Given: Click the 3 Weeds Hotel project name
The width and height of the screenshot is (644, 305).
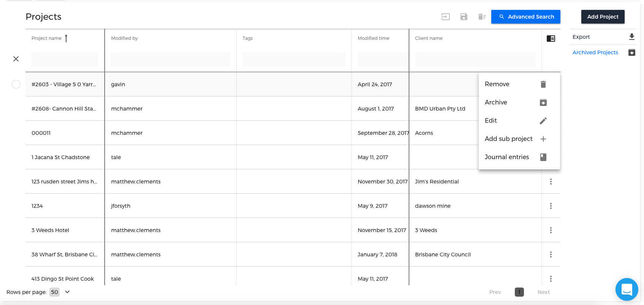Looking at the screenshot, I should 50,230.
